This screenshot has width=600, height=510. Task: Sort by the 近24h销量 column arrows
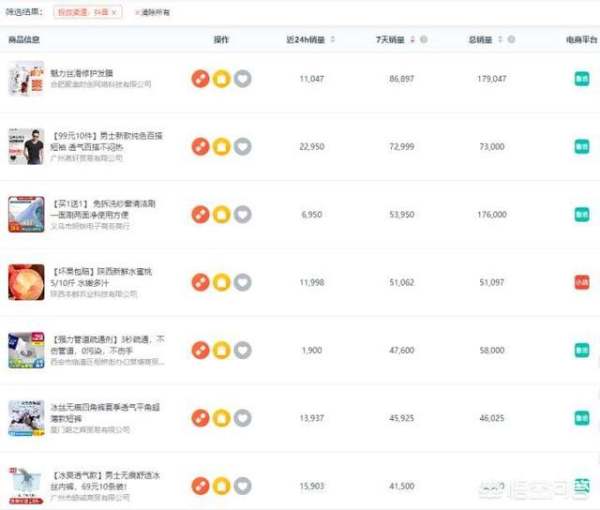click(x=333, y=40)
